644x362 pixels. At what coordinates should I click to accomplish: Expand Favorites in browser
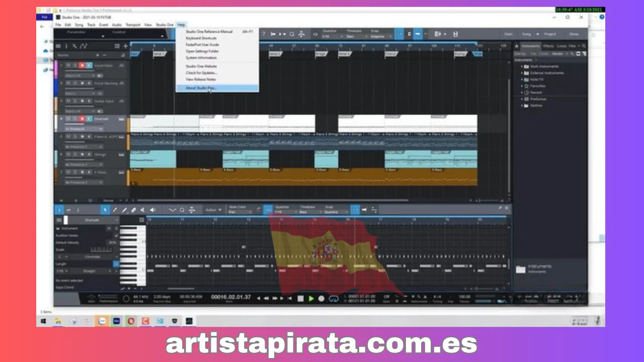click(x=522, y=86)
